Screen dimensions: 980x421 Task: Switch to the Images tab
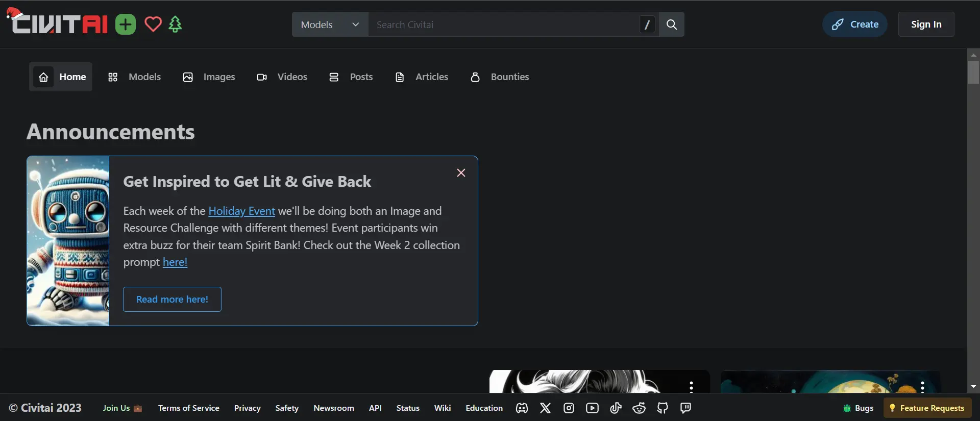point(209,77)
